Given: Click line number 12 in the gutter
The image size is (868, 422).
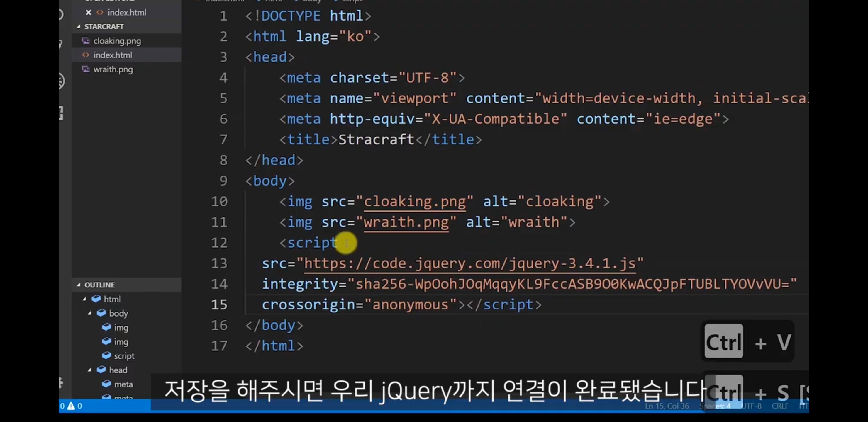Looking at the screenshot, I should point(219,243).
